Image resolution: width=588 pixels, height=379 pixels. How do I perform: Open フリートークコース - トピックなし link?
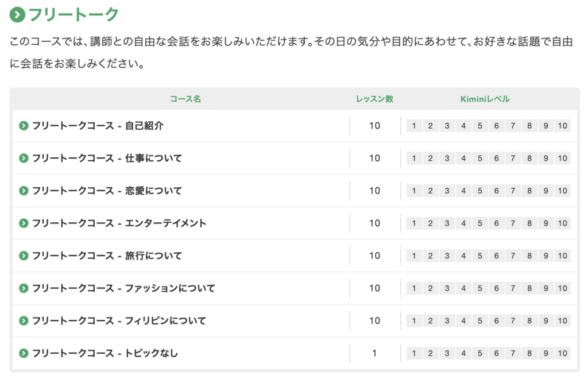(105, 353)
